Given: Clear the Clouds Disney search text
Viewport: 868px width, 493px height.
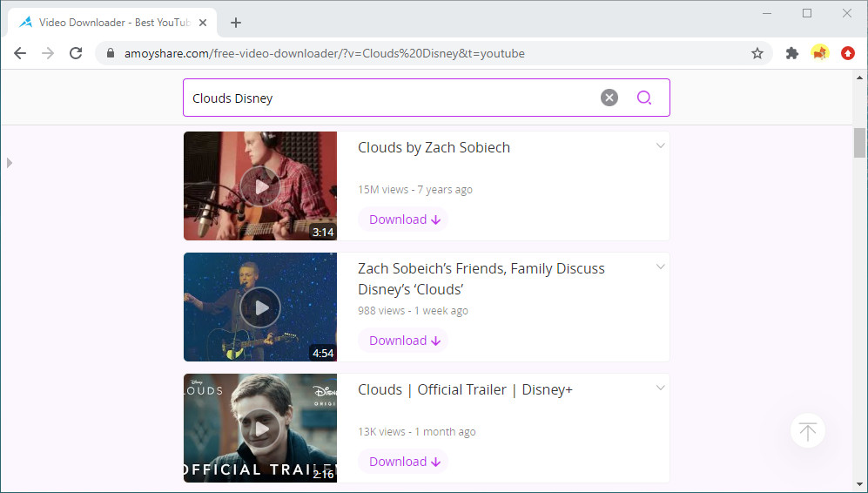Looking at the screenshot, I should (x=609, y=98).
